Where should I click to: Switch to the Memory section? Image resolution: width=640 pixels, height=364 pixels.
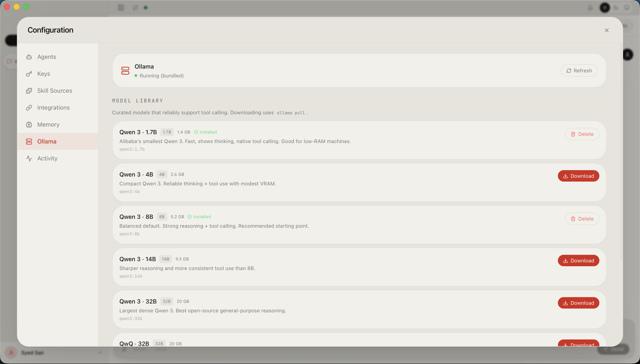tap(48, 124)
